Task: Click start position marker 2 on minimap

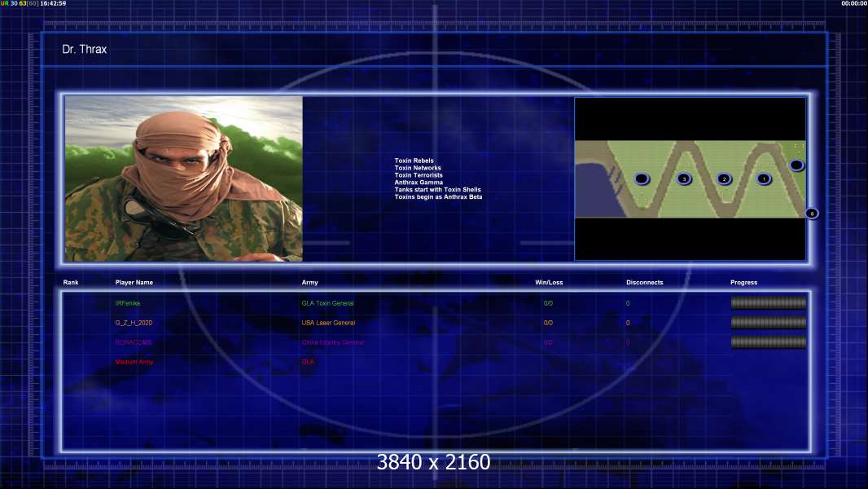Action: pyautogui.click(x=724, y=178)
